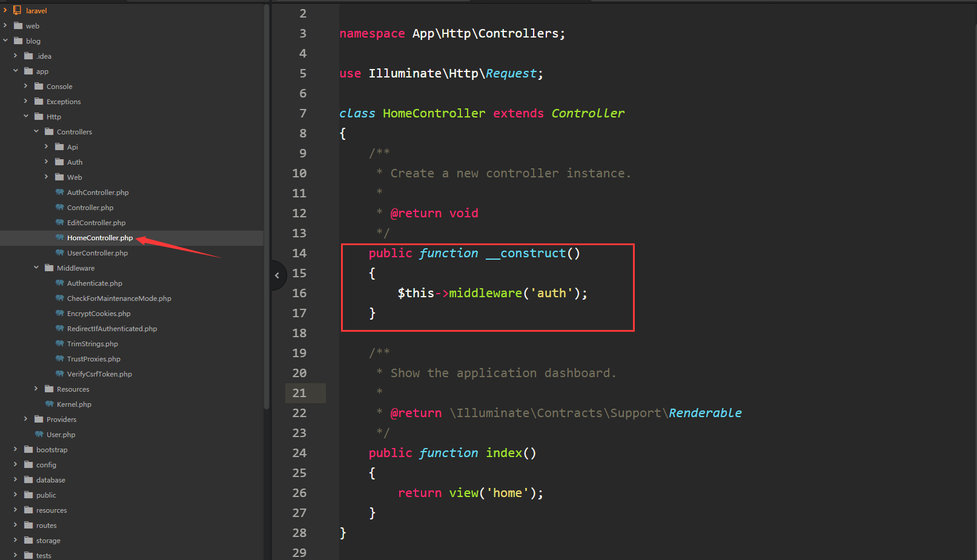This screenshot has height=560, width=977.
Task: Click the PHP icon beside Kernel.php
Action: pos(49,404)
